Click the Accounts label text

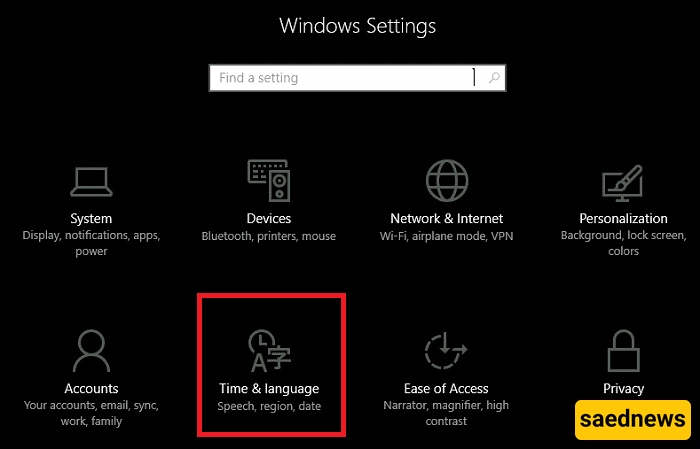[91, 388]
